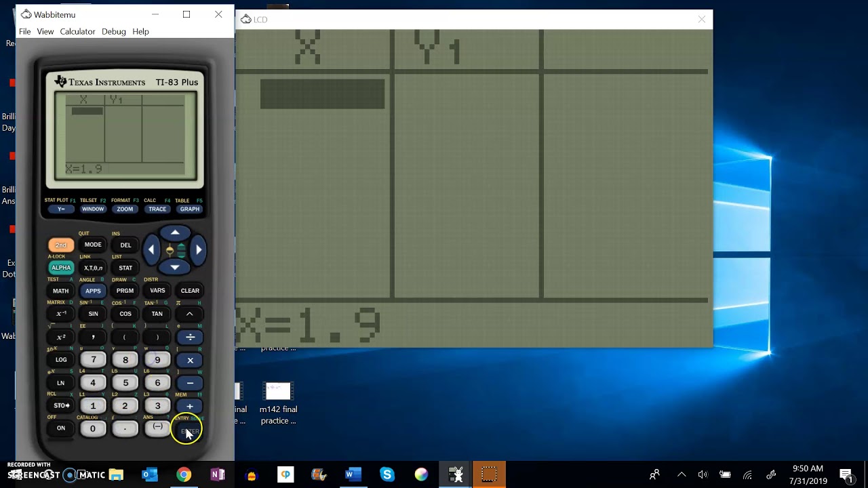Viewport: 868px width, 488px height.
Task: Click the SIN key
Action: tap(93, 314)
